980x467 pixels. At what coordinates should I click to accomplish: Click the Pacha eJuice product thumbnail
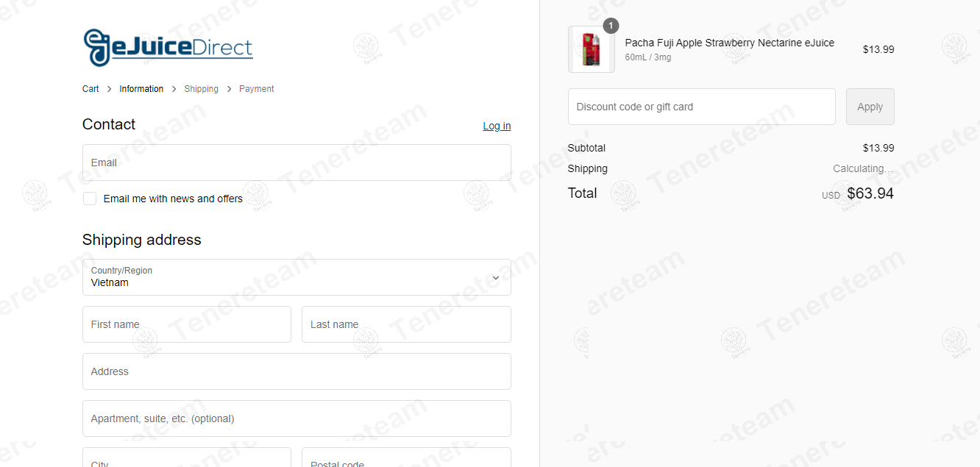click(x=591, y=50)
